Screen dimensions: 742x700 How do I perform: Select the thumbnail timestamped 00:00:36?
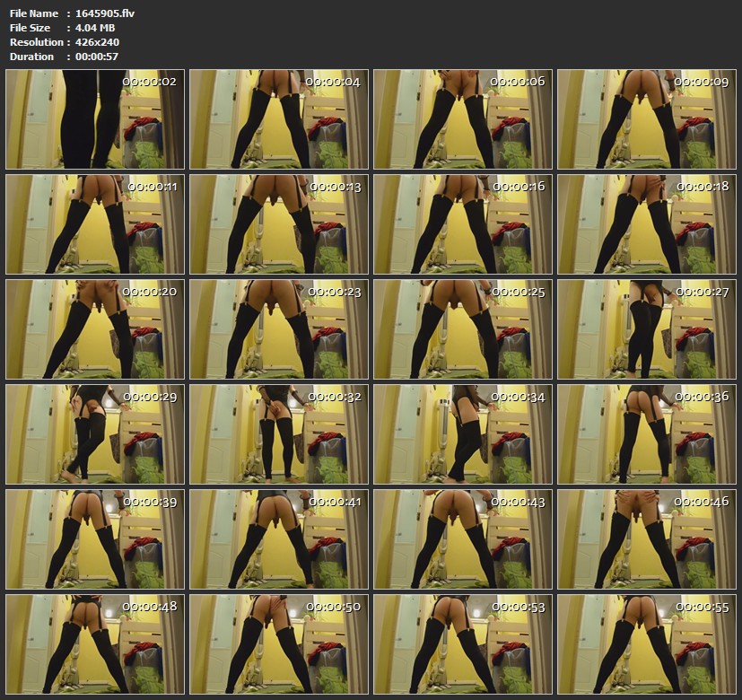click(645, 434)
